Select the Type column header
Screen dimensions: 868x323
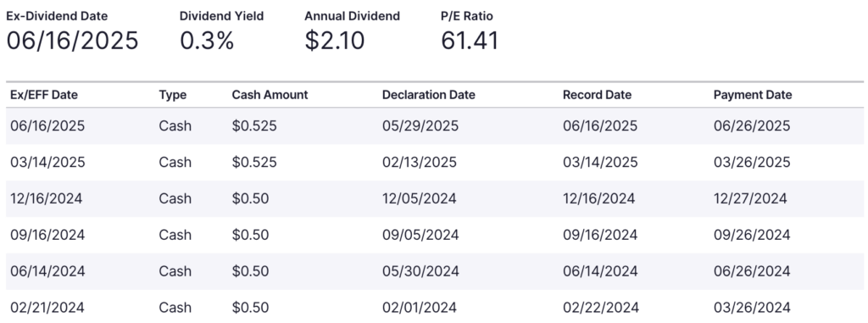173,95
